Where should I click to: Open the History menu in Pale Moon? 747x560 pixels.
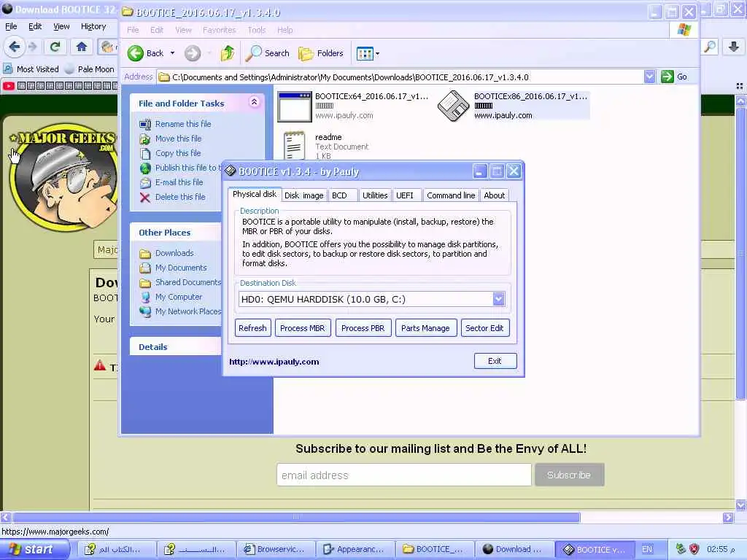pos(93,27)
